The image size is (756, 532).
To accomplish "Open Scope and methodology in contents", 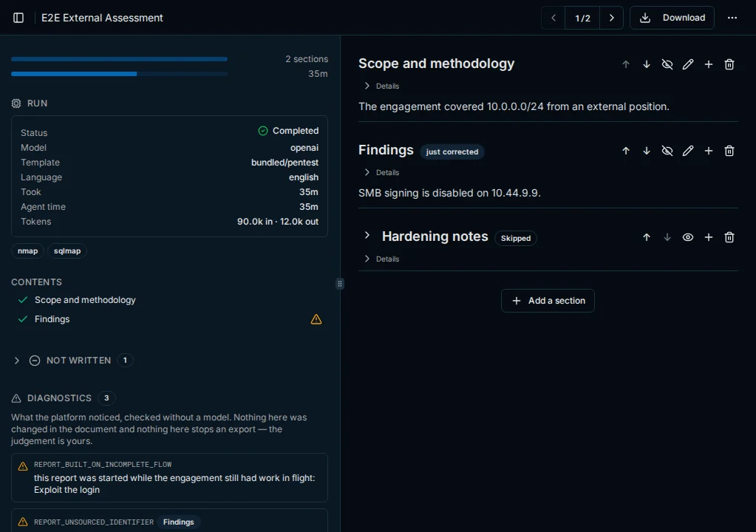I will pyautogui.click(x=85, y=300).
